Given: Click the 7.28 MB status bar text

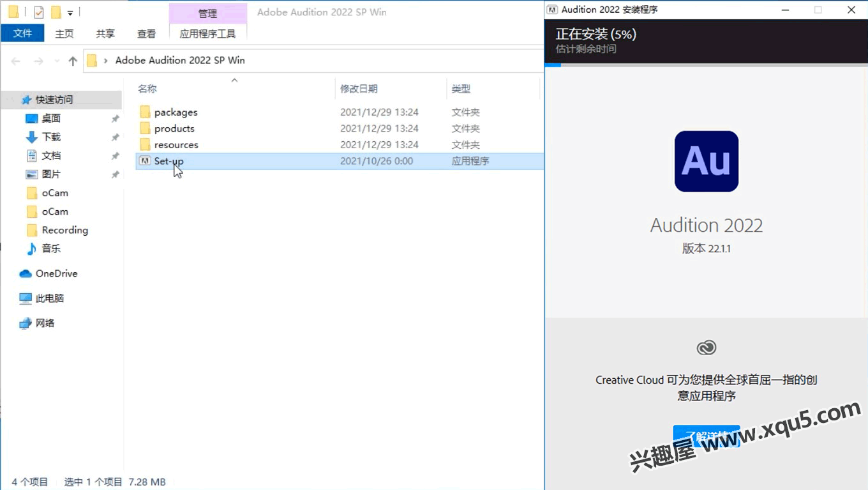Looking at the screenshot, I should 147,482.
